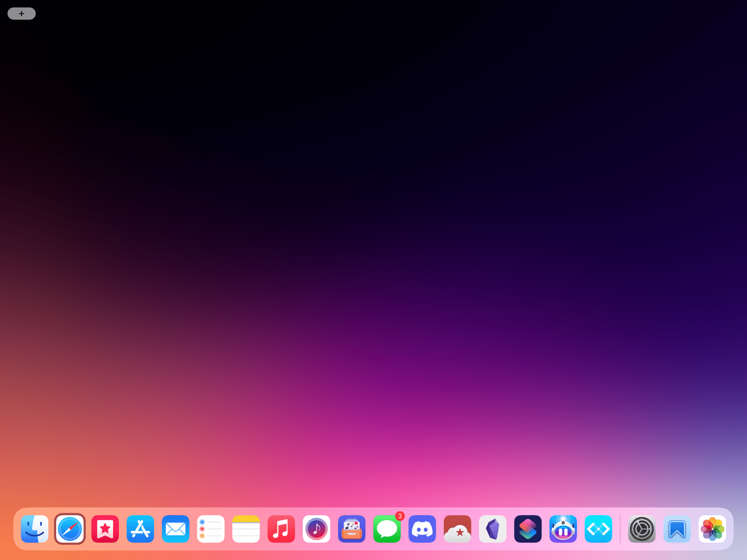Viewport: 747px width, 560px height.
Task: Open the App Store
Action: point(140,529)
